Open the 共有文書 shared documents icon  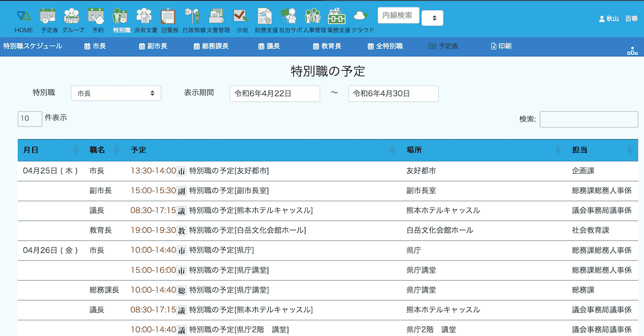[145, 16]
